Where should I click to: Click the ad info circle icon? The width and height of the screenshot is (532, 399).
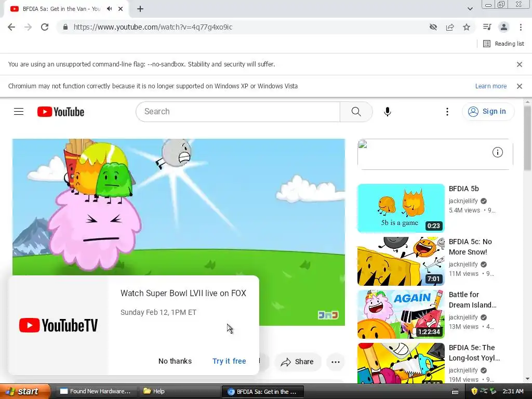pos(497,152)
